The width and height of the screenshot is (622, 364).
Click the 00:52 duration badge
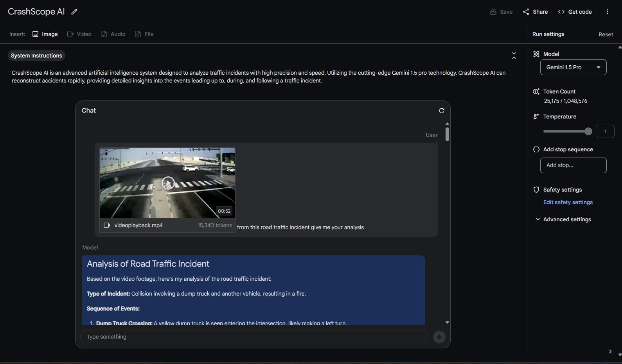(224, 211)
